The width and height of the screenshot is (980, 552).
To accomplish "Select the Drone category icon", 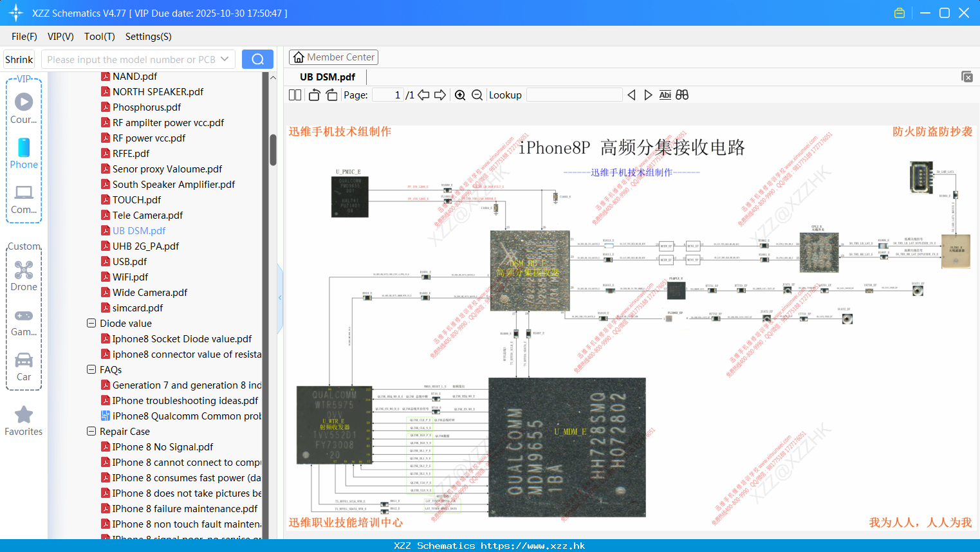I will coord(24,276).
